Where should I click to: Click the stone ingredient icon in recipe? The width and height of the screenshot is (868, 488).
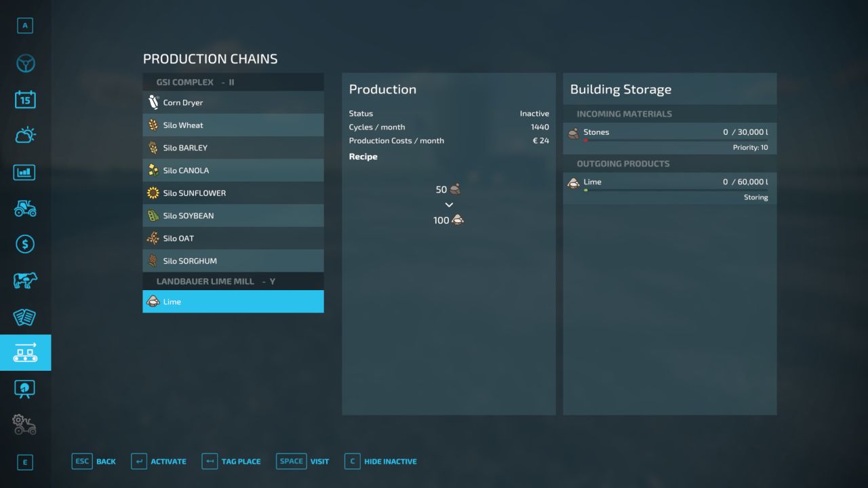456,190
